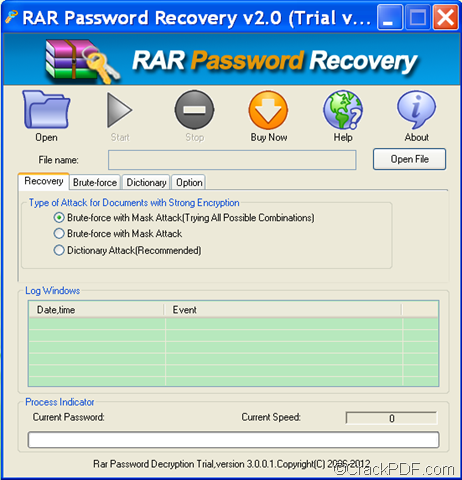This screenshot has height=480, width=462.
Task: Open the Buy Now download icon
Action: point(268,110)
